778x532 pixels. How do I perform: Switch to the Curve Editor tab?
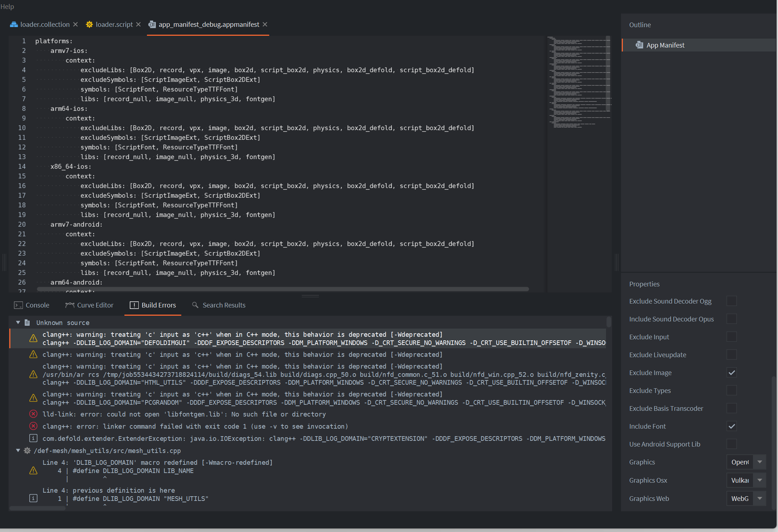[89, 305]
